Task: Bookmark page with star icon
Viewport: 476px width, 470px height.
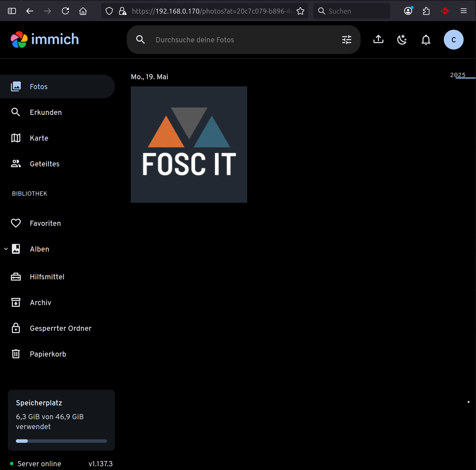Action: tap(300, 11)
